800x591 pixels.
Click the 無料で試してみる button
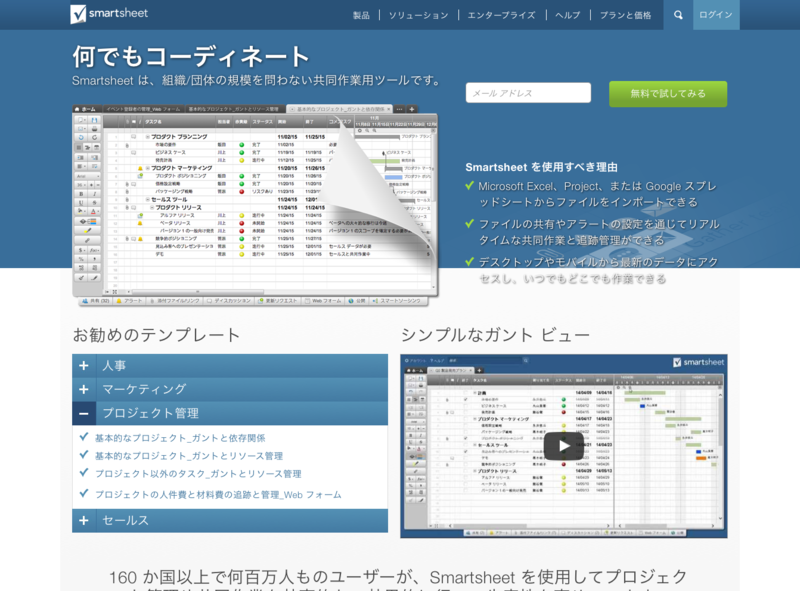click(x=668, y=94)
